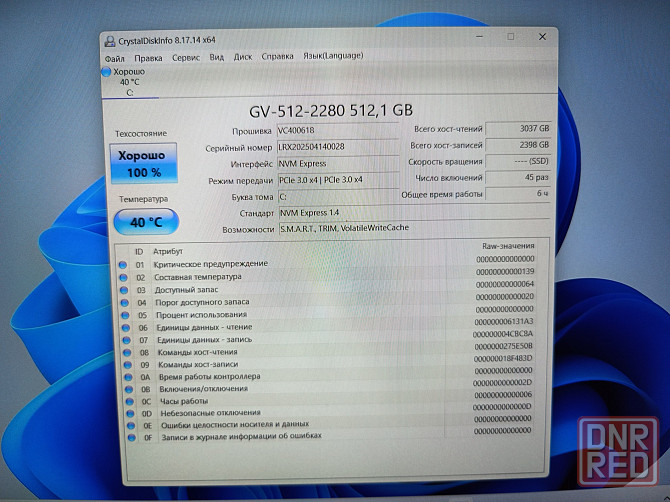Screen dimensions: 670x502
Task: Click status dot of row 0E Ошибки целостности
Action: 131,426
